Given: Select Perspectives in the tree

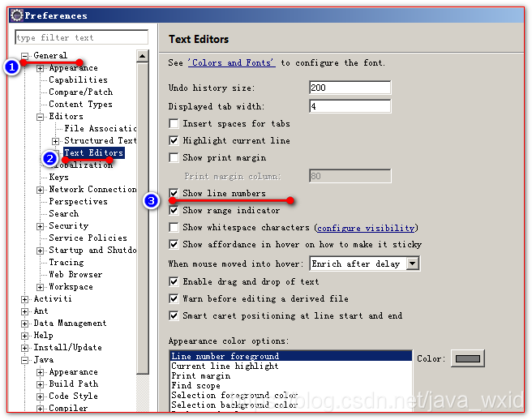Looking at the screenshot, I should [x=79, y=202].
